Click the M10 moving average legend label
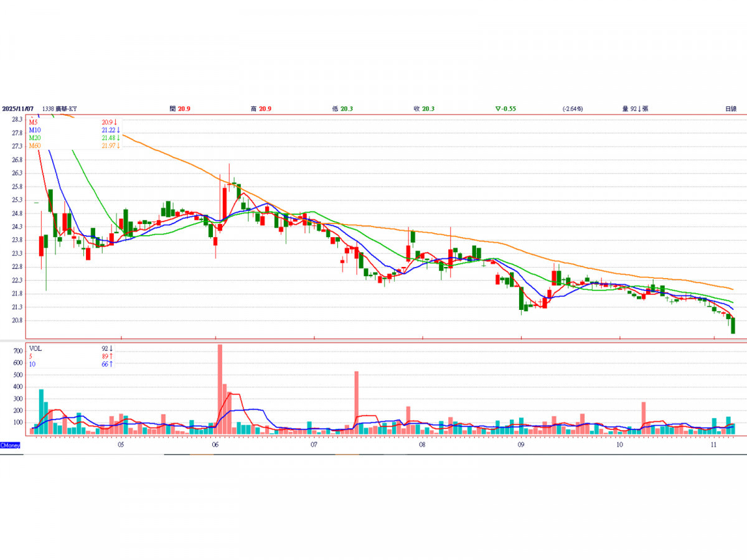Viewport: 747px width, 560px height. click(x=34, y=130)
